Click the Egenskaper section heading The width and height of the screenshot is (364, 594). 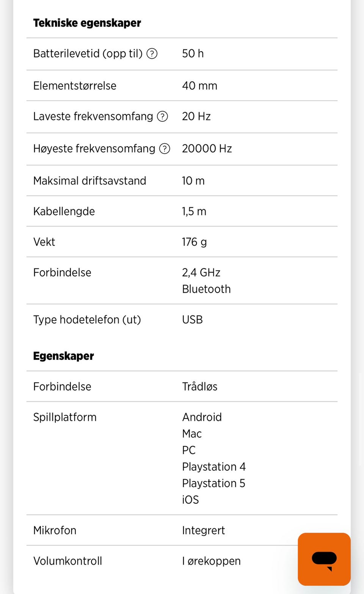[63, 356]
